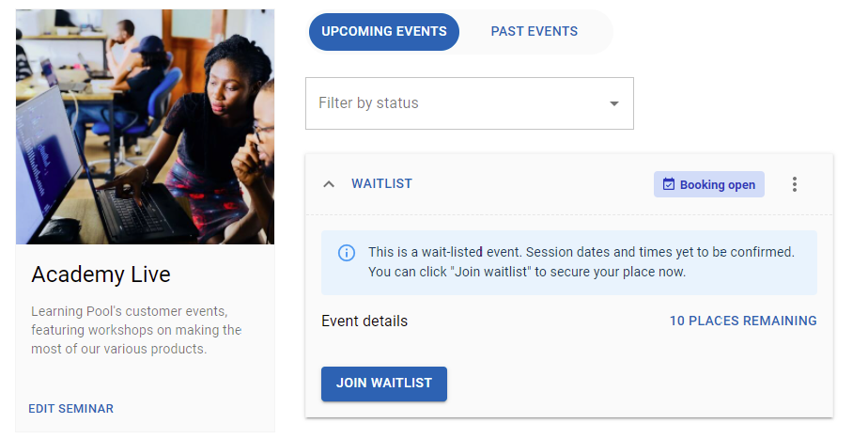Image resolution: width=868 pixels, height=439 pixels.
Task: Click the Event details label
Action: click(x=364, y=321)
